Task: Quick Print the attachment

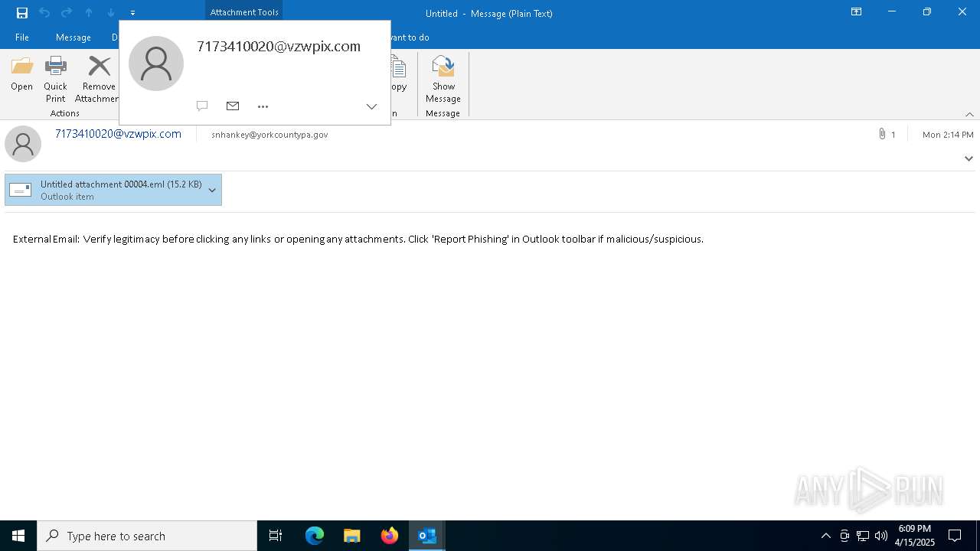Action: [56, 80]
